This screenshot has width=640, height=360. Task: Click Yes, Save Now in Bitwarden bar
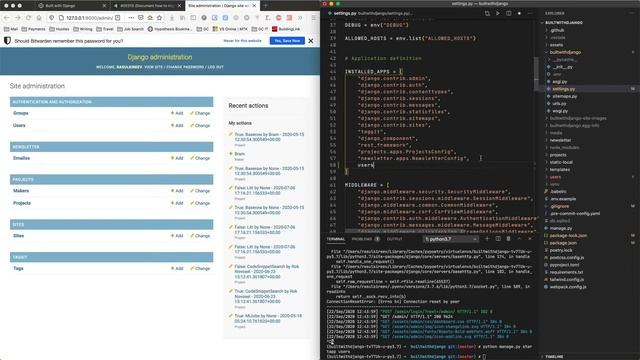(287, 41)
